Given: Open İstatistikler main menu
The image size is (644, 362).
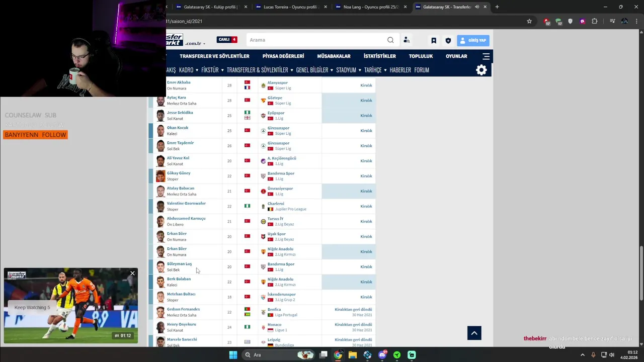Looking at the screenshot, I should click(380, 56).
